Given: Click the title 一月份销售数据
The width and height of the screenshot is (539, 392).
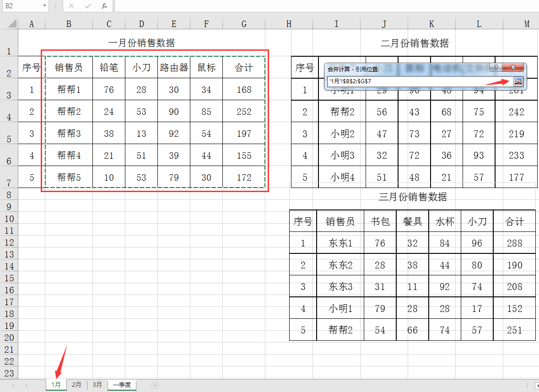Looking at the screenshot, I should click(142, 43).
